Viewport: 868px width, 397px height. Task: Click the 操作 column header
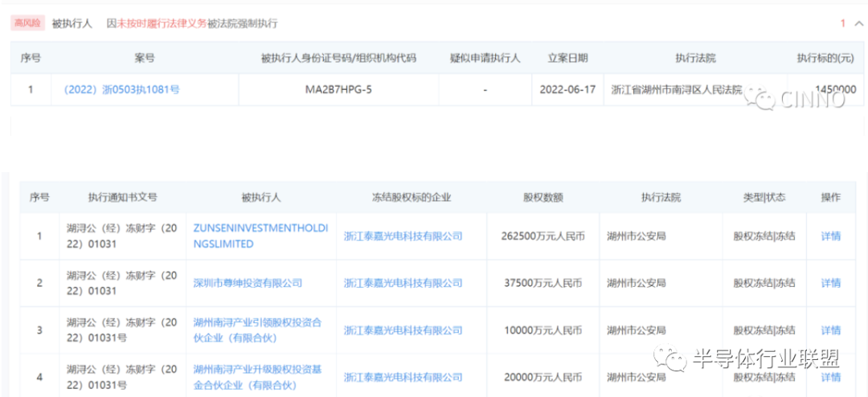click(830, 197)
